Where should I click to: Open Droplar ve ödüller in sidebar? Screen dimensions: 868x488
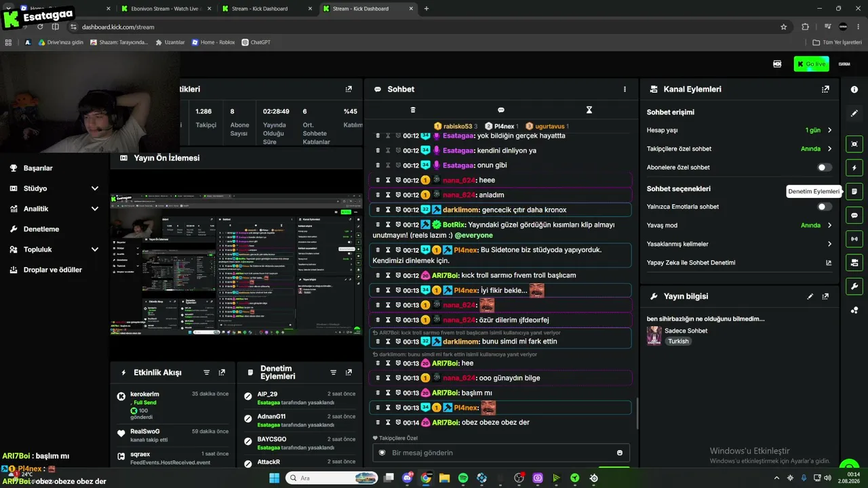coord(54,270)
